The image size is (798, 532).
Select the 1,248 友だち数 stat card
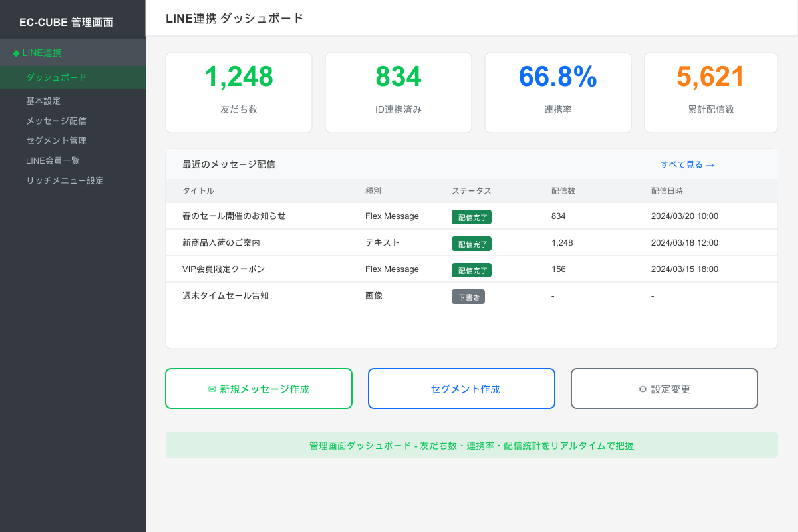tap(239, 92)
